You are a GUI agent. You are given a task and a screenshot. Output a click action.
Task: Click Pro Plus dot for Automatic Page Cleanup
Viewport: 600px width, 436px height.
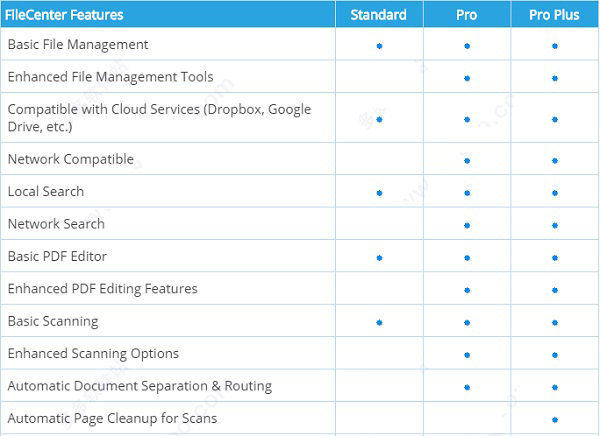coord(555,420)
